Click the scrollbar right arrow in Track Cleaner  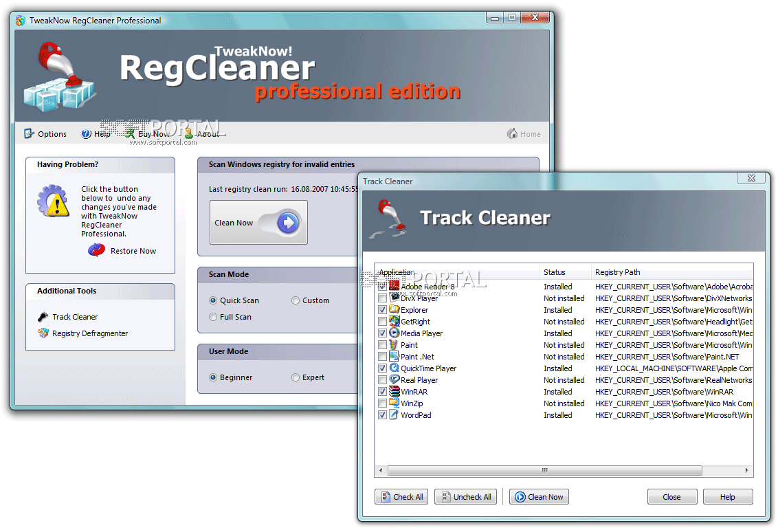tap(747, 470)
